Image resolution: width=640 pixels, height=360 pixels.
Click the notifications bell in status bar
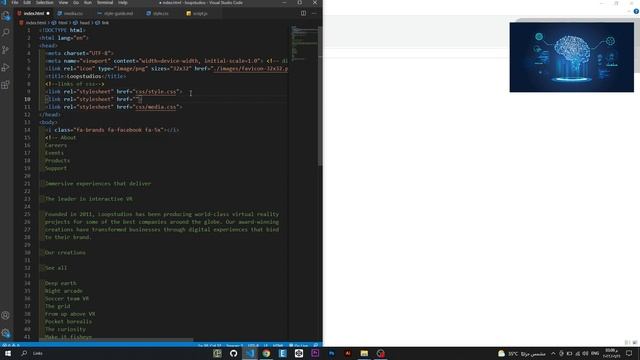tap(316, 345)
